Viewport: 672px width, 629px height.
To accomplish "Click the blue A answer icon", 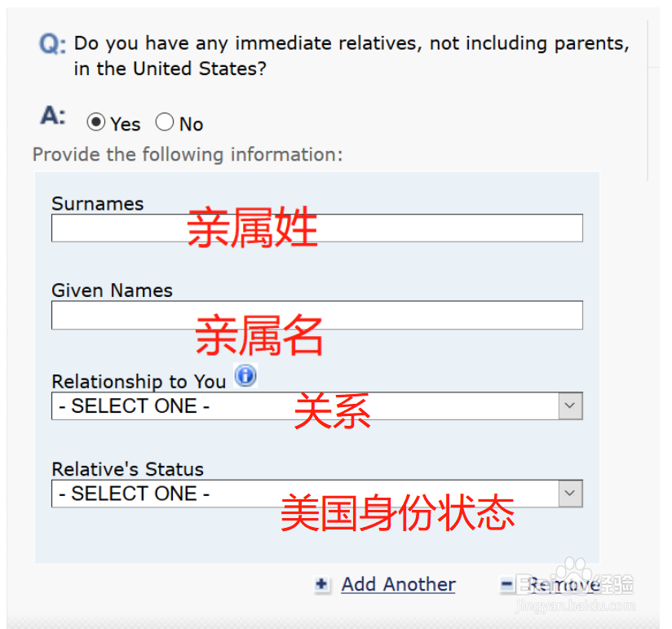I will [51, 115].
